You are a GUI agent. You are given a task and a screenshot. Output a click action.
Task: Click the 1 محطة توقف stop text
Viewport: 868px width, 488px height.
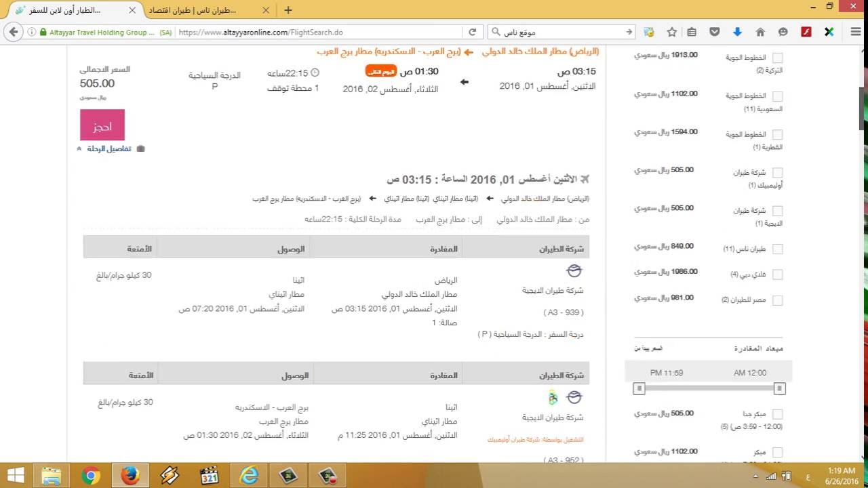pos(293,88)
